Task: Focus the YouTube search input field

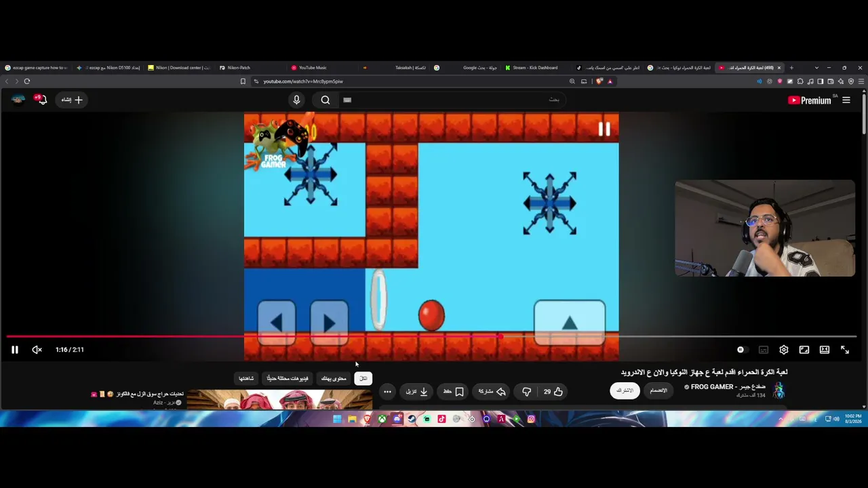Action: coord(451,100)
